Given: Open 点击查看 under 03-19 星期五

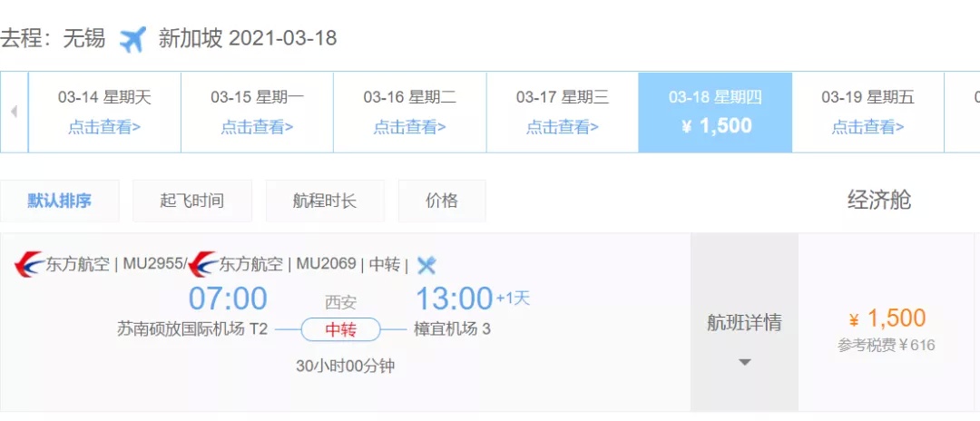Looking at the screenshot, I should click(867, 127).
